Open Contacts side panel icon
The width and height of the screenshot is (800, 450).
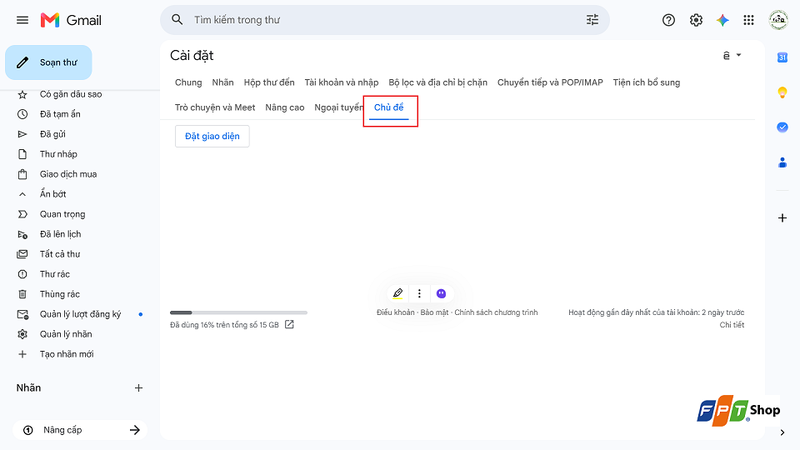click(782, 163)
